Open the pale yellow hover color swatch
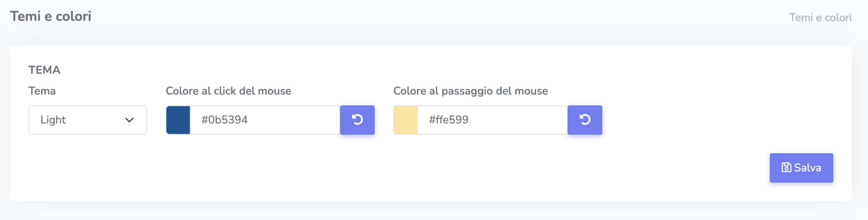868x220 pixels. (406, 120)
